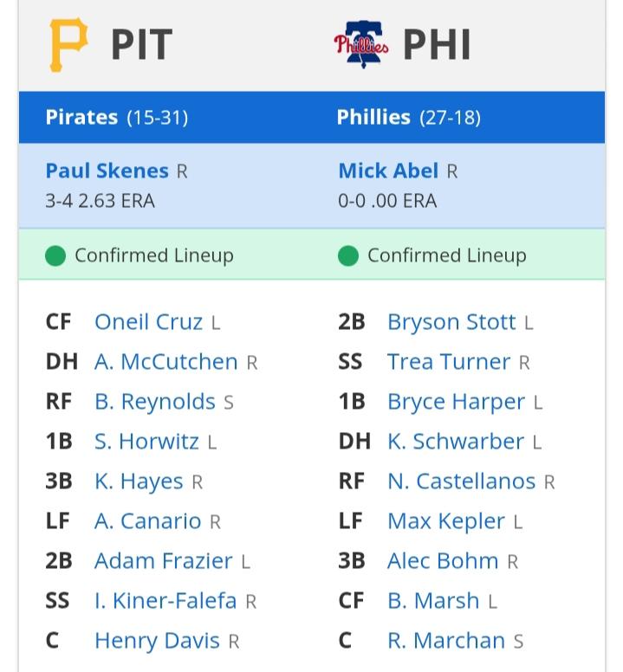Click the Pittsburgh Pirates logo
The height and width of the screenshot is (672, 623).
tap(68, 44)
